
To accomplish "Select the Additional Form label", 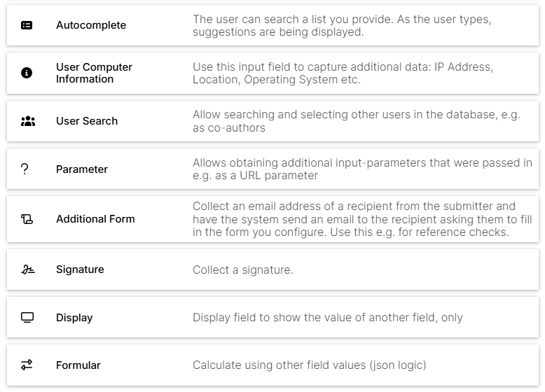I will (95, 219).
